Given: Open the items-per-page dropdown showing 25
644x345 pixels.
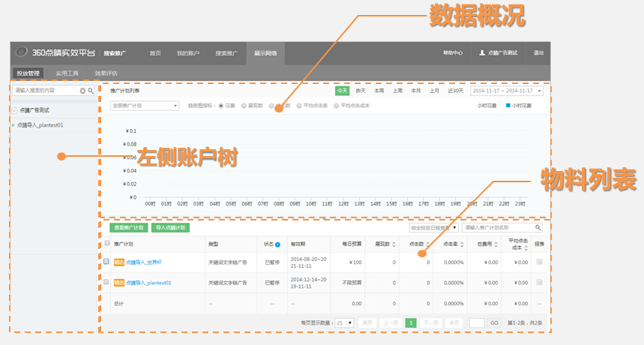Looking at the screenshot, I should coord(345,322).
